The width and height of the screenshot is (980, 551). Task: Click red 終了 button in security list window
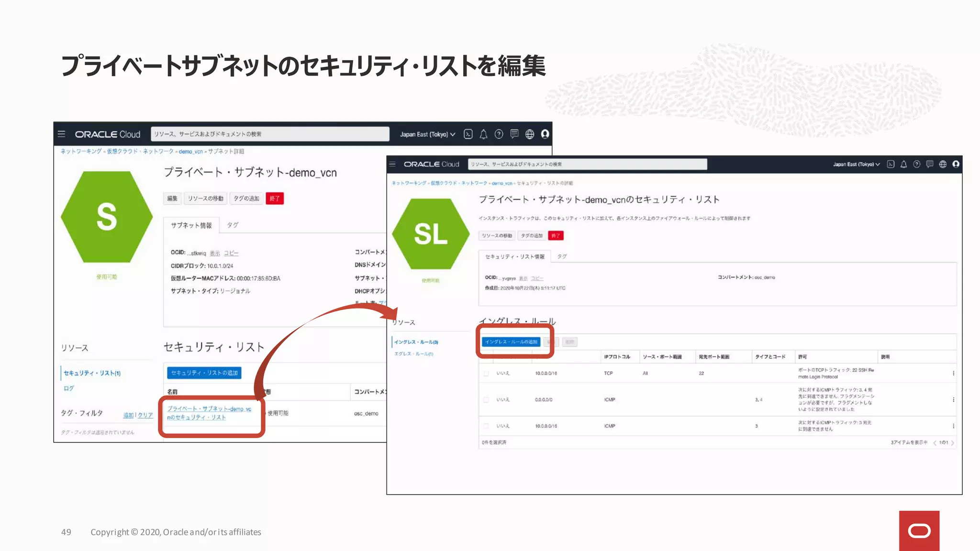click(x=556, y=236)
